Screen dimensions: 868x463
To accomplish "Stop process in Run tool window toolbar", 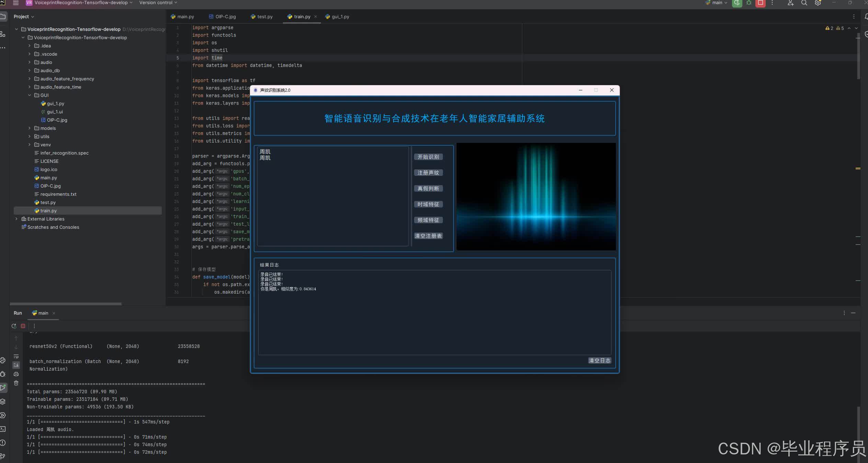I will coord(23,326).
